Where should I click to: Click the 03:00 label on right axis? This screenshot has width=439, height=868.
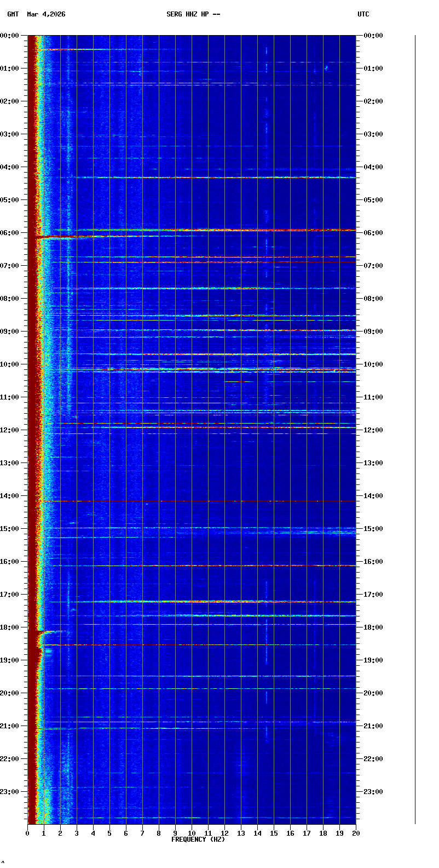[x=373, y=134]
